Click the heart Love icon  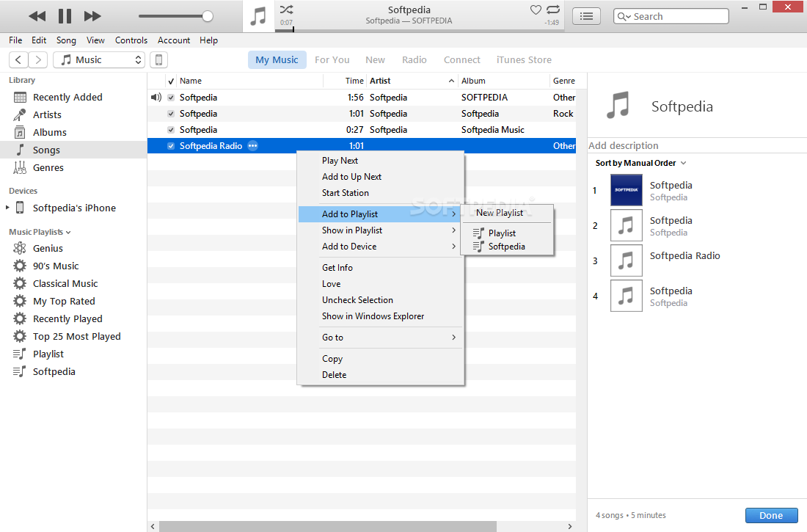pos(536,10)
